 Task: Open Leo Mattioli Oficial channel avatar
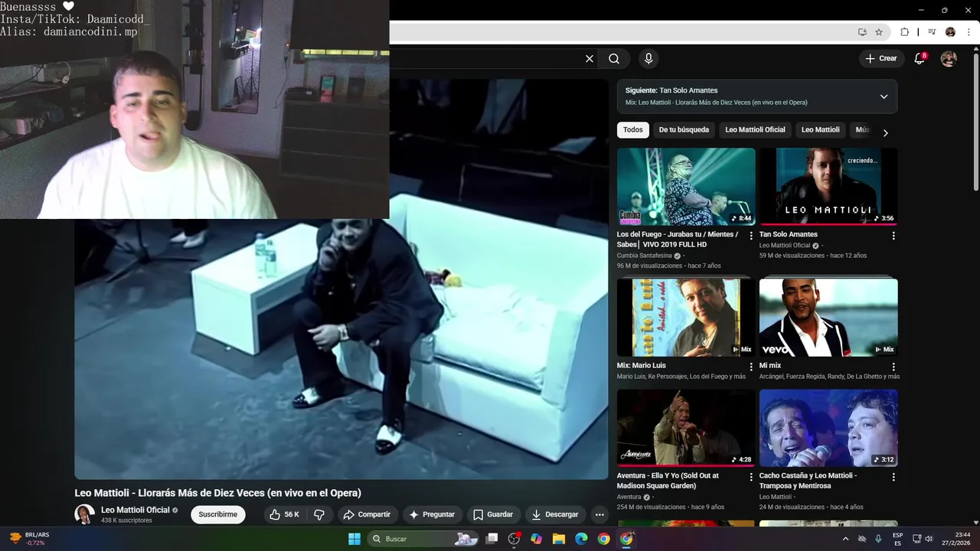[84, 514]
